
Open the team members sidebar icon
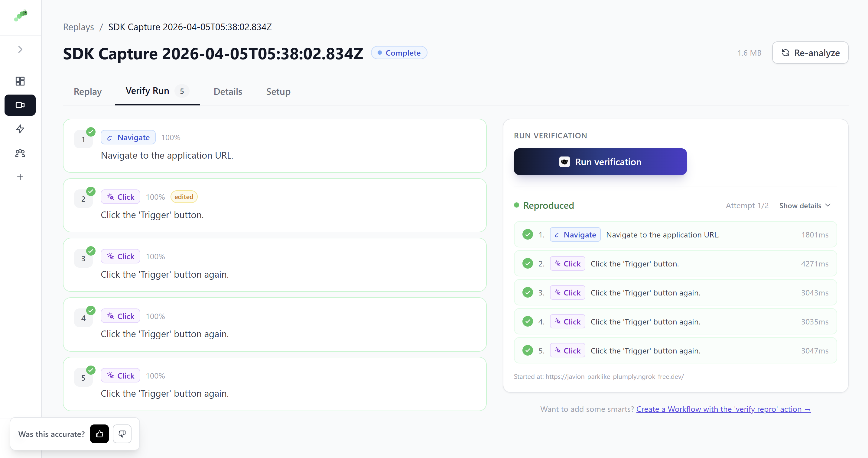click(x=20, y=153)
